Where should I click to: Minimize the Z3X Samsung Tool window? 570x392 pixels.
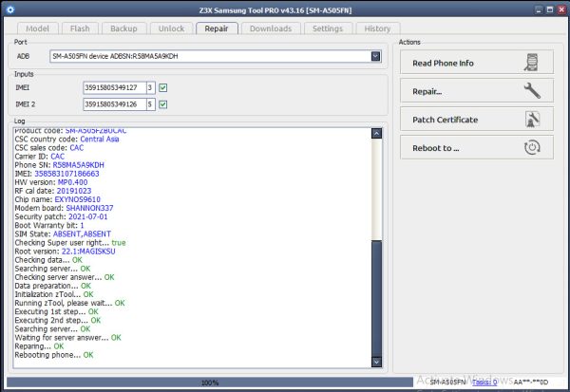coord(539,9)
